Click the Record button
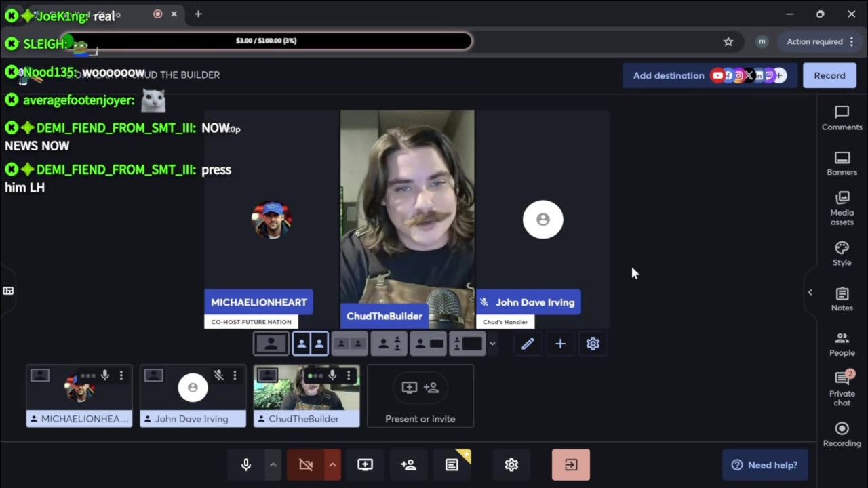 (x=829, y=75)
